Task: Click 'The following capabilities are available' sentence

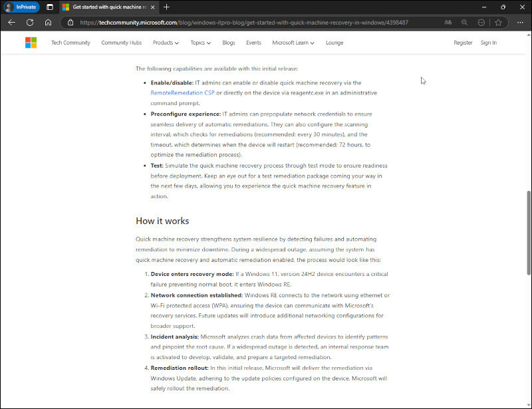Action: tap(217, 68)
